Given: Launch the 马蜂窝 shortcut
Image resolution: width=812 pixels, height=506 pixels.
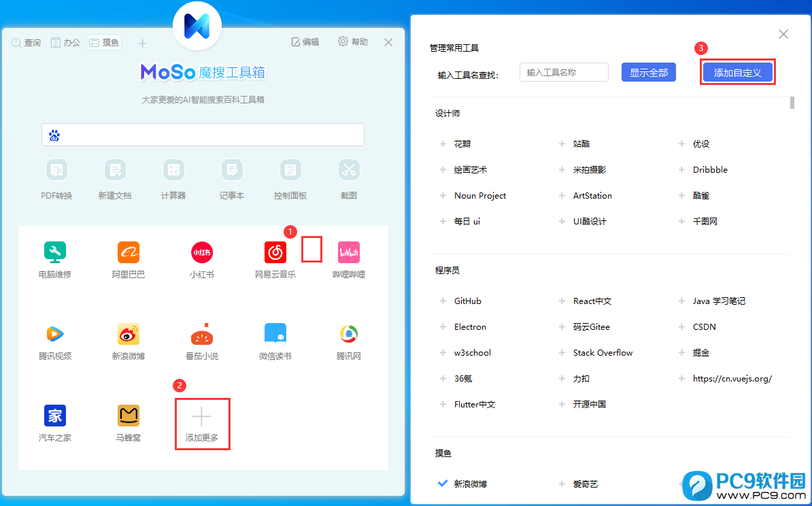Looking at the screenshot, I should point(129,416).
